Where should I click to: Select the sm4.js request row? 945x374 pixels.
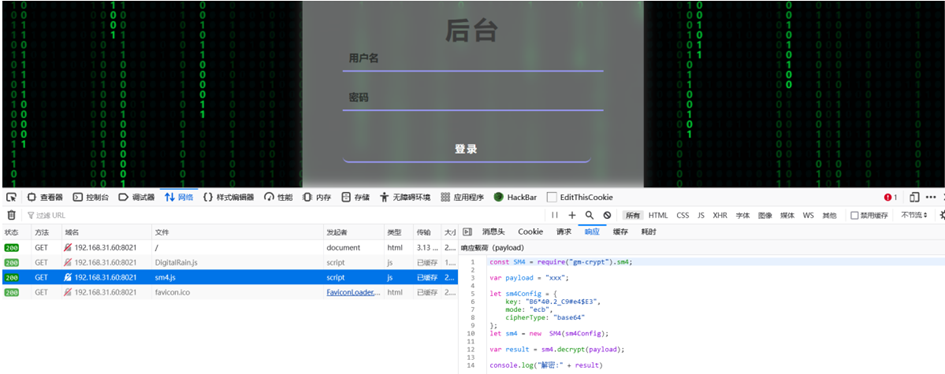tap(230, 277)
